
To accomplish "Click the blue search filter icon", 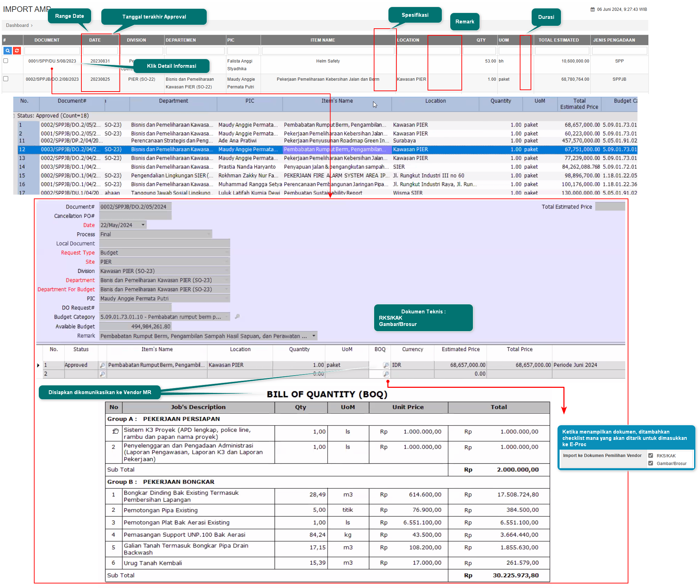I will [7, 51].
